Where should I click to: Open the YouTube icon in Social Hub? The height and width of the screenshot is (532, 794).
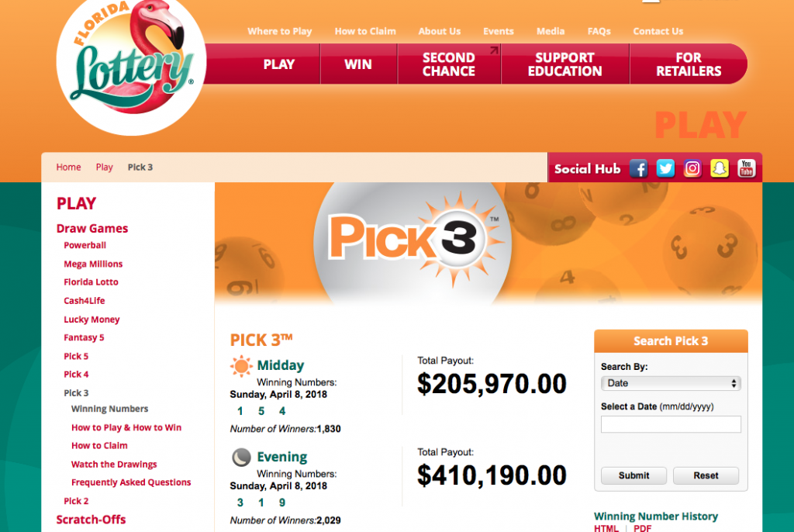point(747,168)
